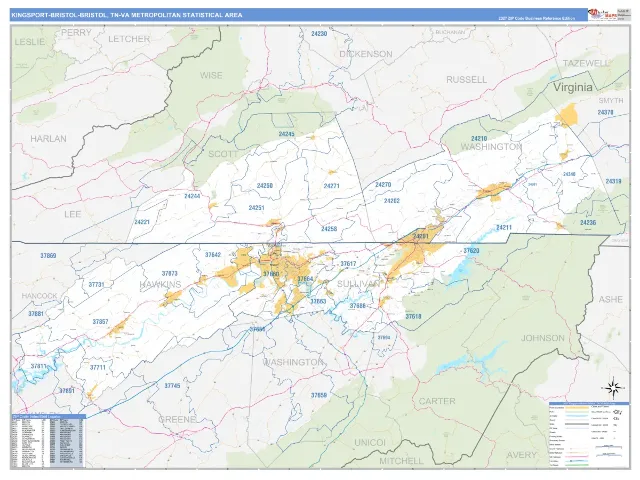Open the ZIP code index table
This screenshot has width=640, height=480.
click(x=48, y=441)
